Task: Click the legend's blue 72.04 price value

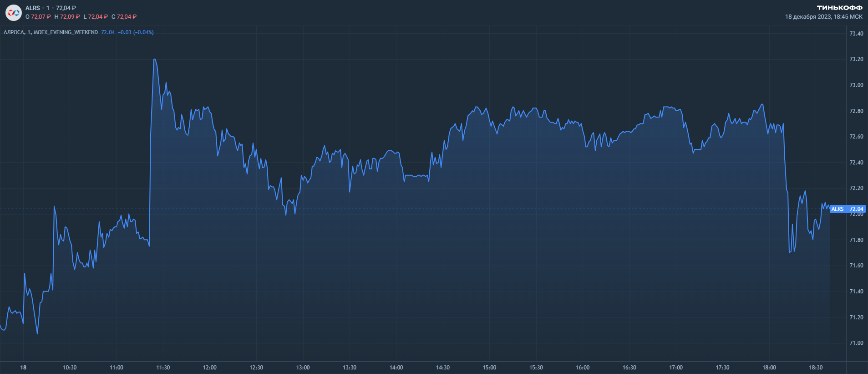Action: click(108, 32)
